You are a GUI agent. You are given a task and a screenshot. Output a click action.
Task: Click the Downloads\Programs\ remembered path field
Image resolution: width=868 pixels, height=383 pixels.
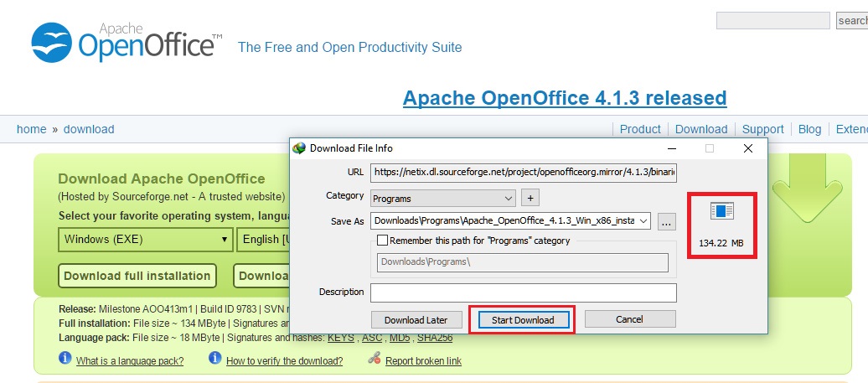coord(523,262)
